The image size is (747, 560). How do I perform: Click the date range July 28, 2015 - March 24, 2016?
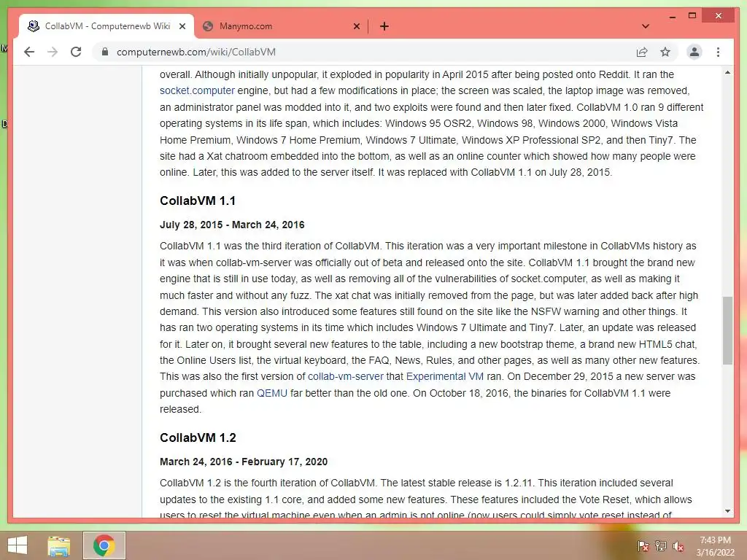pyautogui.click(x=232, y=225)
